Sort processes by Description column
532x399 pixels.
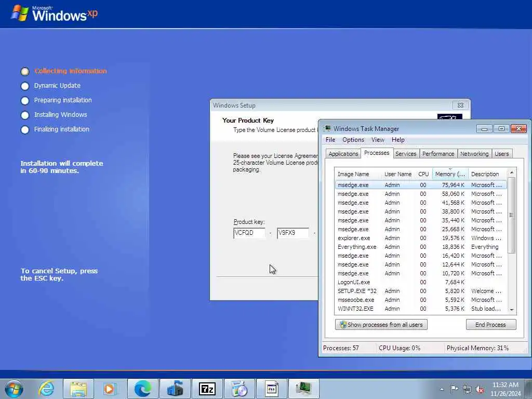pos(487,174)
